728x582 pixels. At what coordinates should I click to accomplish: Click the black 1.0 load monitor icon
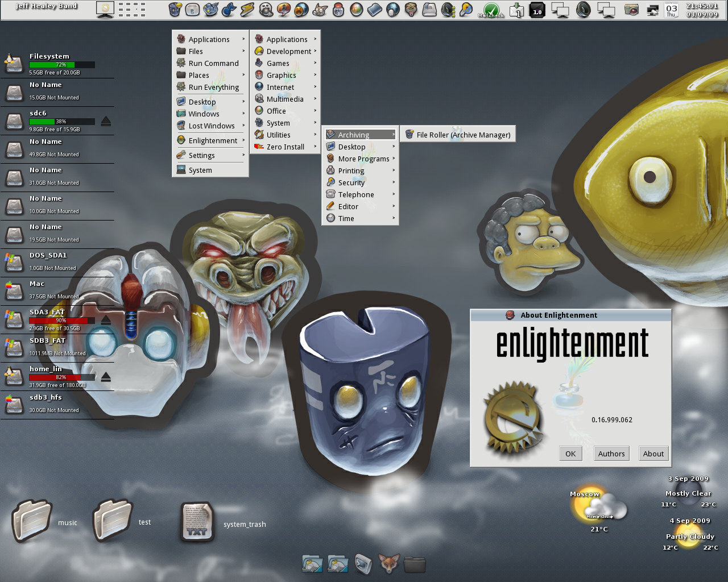(537, 10)
